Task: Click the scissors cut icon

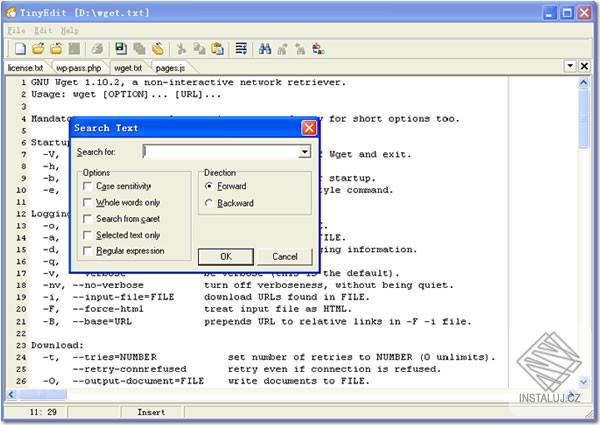Action: pyautogui.click(x=181, y=49)
